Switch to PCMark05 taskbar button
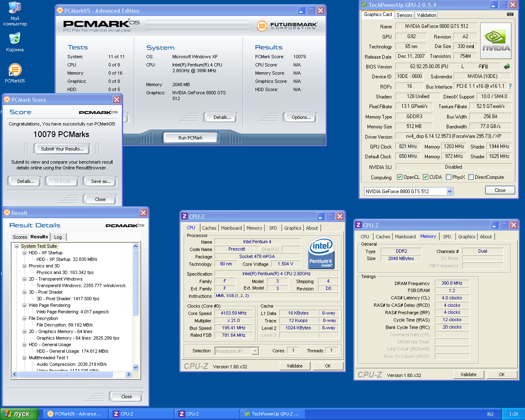Image resolution: width=525 pixels, height=420 pixels. (76, 414)
